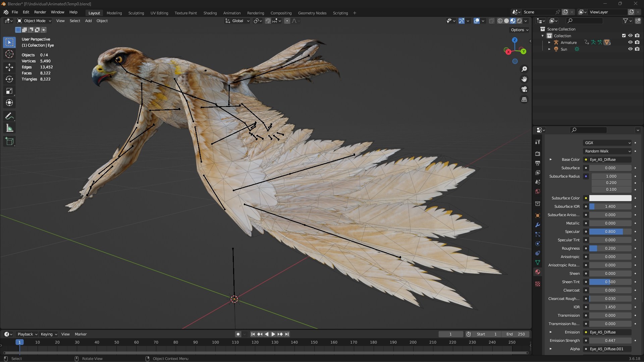Activate the Annotate pencil tool
Viewport: 644px width, 362px height.
coord(9,116)
